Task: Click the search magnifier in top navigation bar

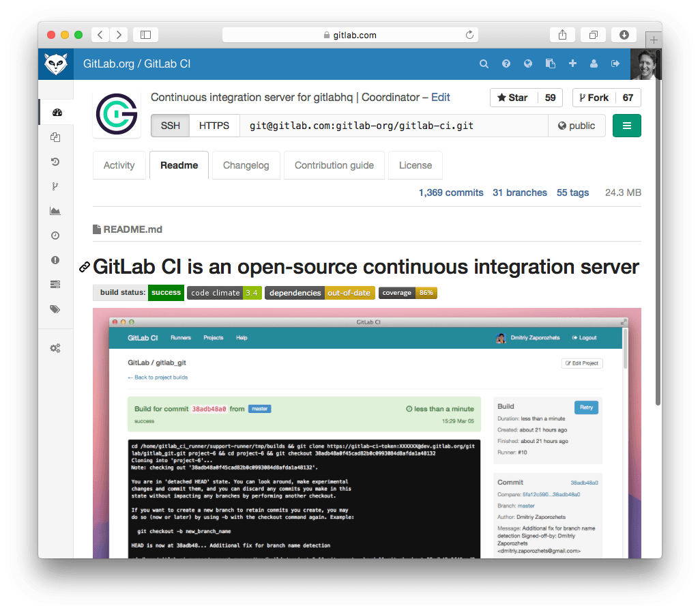Action: tap(484, 63)
